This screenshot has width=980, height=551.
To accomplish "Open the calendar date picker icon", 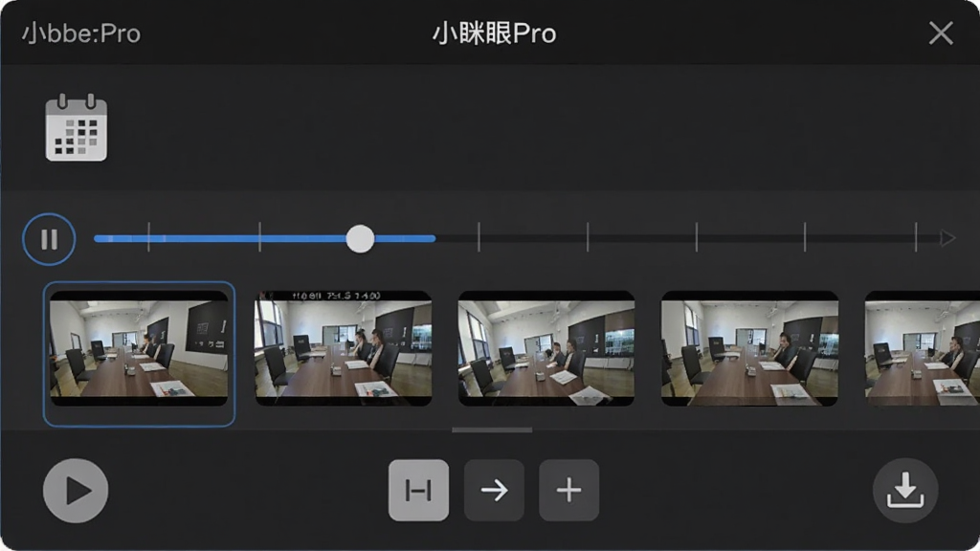I will [77, 128].
